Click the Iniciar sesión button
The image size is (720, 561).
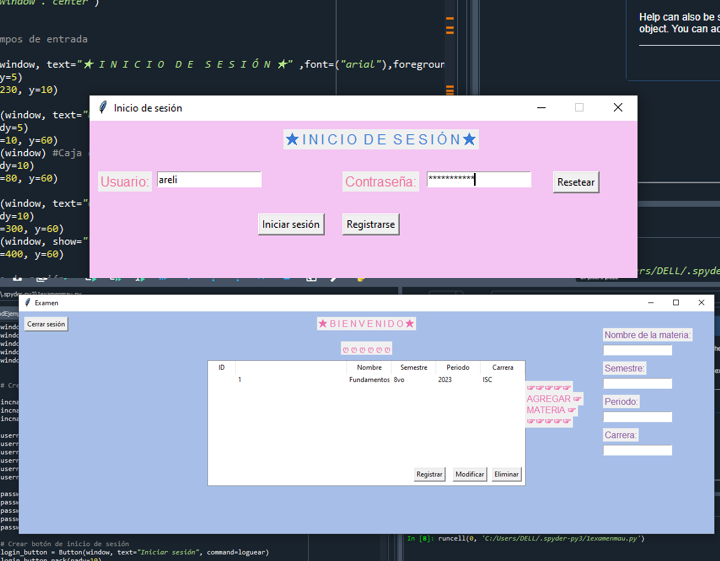coord(291,224)
